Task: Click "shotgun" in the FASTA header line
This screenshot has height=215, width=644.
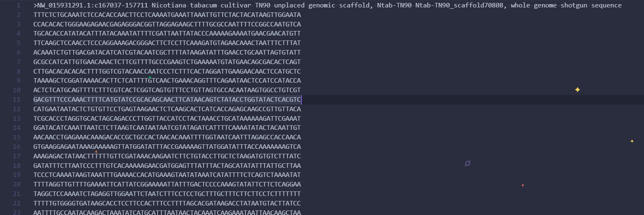Action: click(x=575, y=5)
